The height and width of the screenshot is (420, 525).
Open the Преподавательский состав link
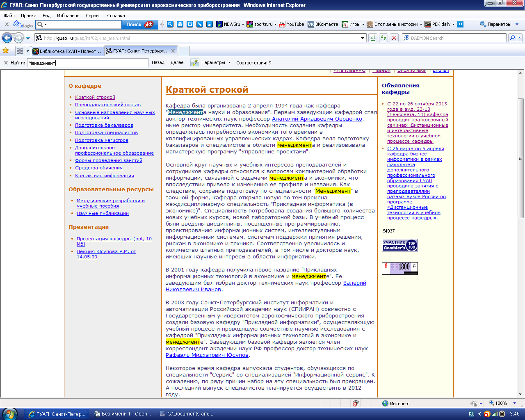[x=107, y=105]
